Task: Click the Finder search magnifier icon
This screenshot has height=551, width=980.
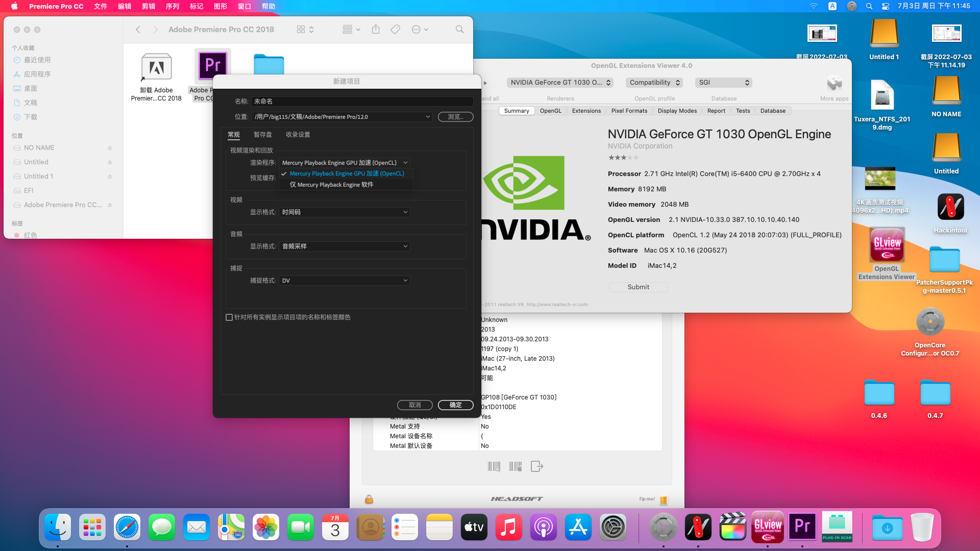Action: click(x=459, y=30)
